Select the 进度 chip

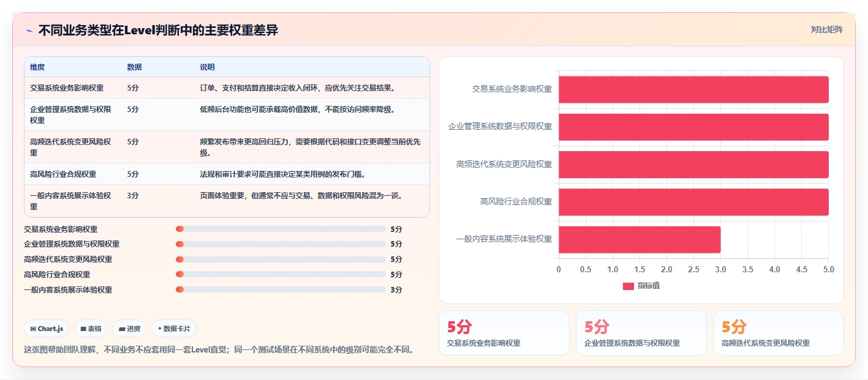click(129, 329)
